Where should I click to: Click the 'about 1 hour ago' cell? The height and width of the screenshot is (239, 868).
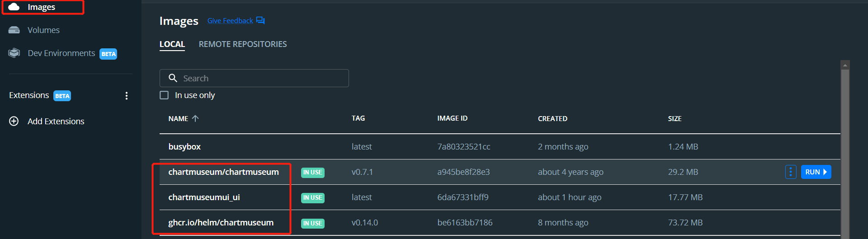[570, 197]
